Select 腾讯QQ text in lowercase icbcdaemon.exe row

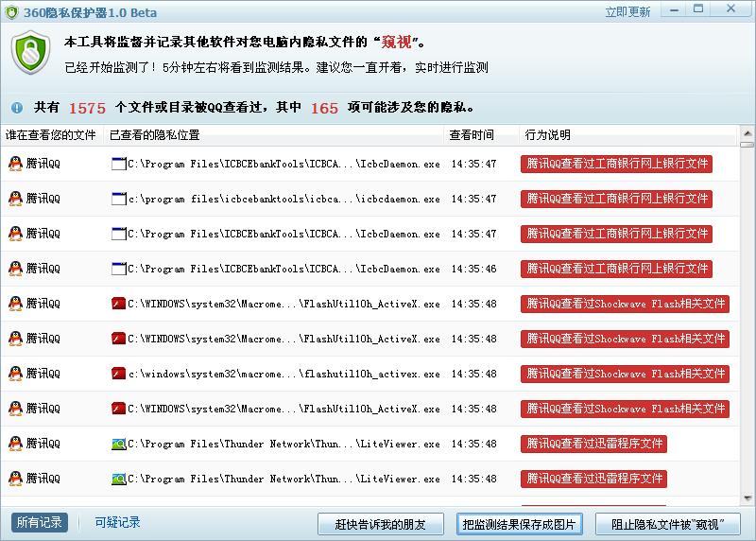[43, 199]
